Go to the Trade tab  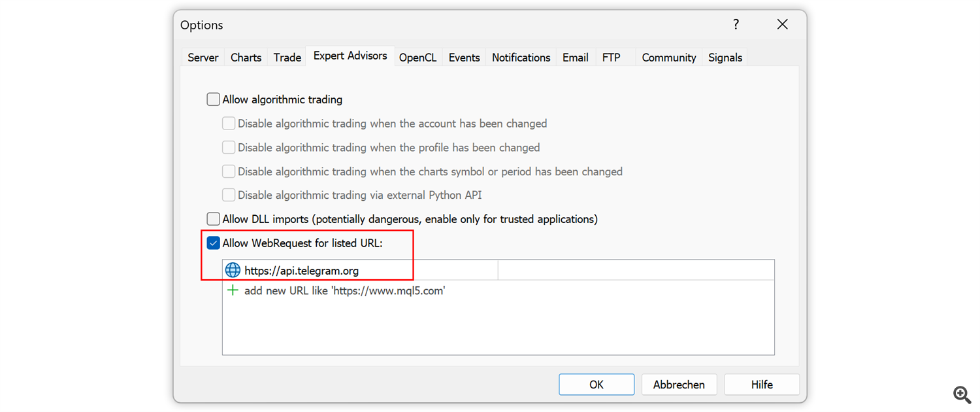[x=287, y=58]
